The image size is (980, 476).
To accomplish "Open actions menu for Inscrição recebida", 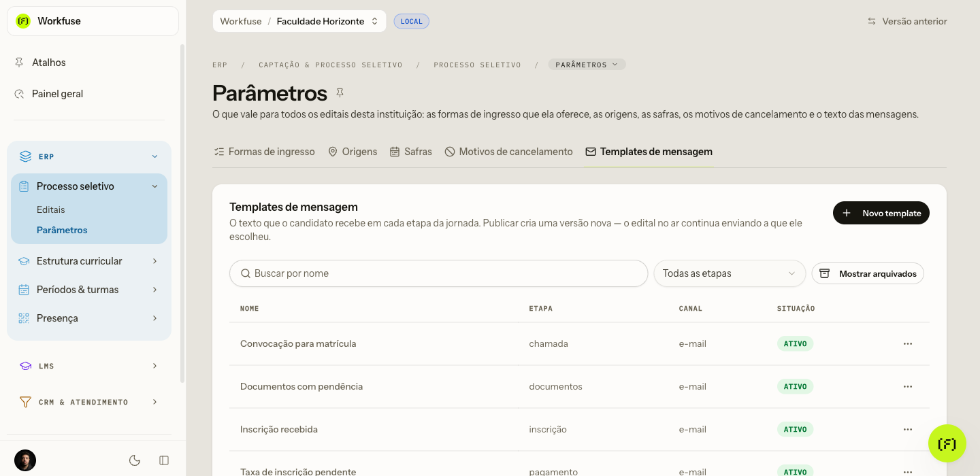I will (907, 430).
